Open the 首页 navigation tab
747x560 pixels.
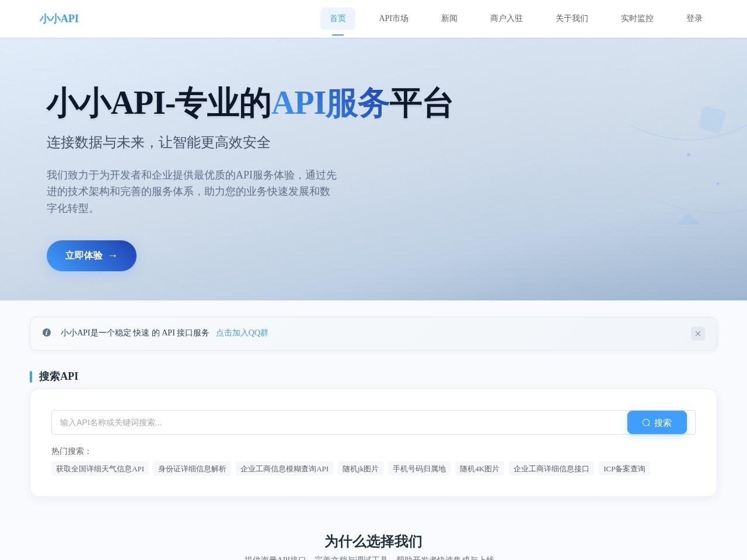coord(337,19)
